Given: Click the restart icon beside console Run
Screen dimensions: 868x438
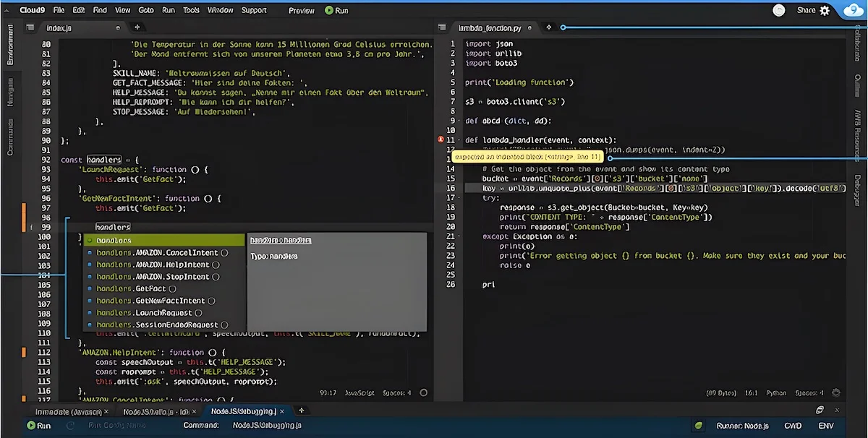Looking at the screenshot, I should coord(72,426).
